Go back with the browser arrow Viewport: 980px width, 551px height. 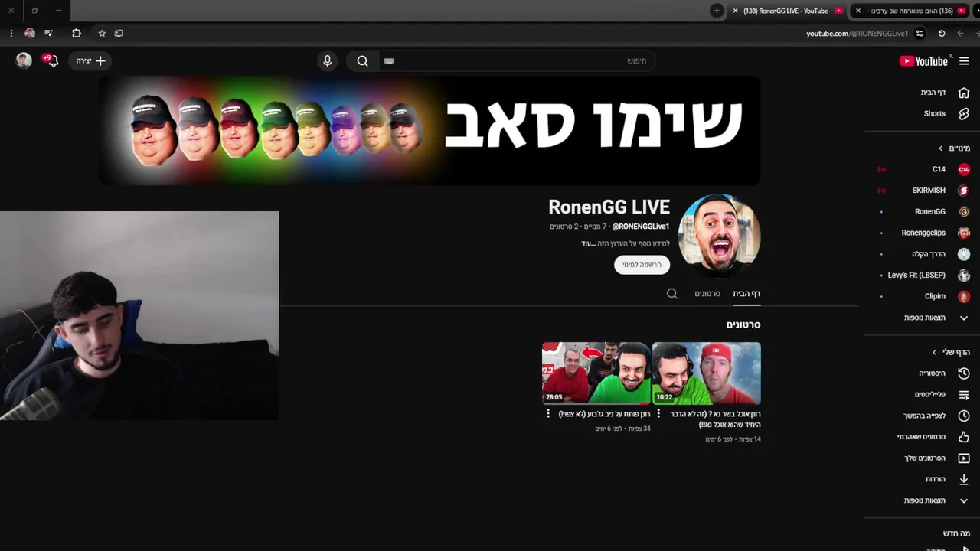pyautogui.click(x=960, y=33)
